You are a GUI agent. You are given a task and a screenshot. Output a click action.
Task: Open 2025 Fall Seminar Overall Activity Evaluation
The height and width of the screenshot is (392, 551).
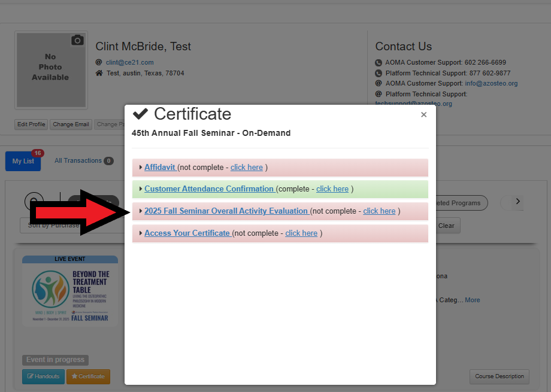[226, 211]
